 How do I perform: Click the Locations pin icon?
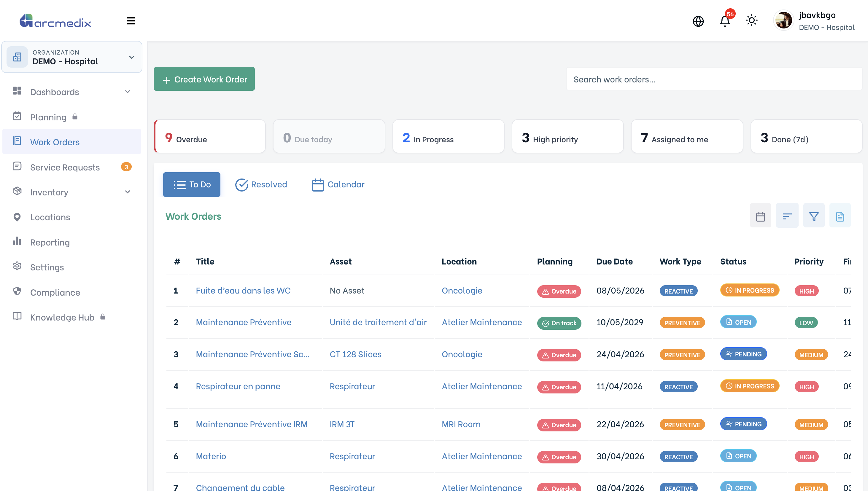point(17,217)
